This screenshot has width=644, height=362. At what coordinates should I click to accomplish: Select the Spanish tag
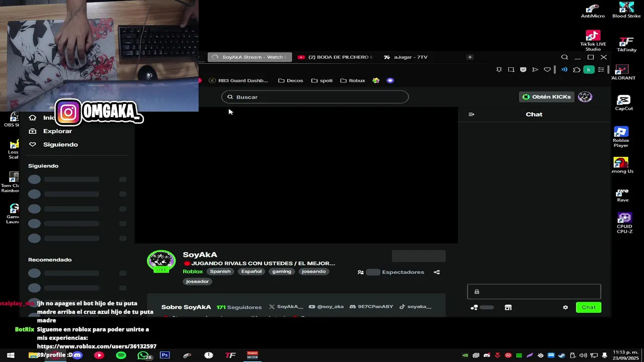click(220, 271)
